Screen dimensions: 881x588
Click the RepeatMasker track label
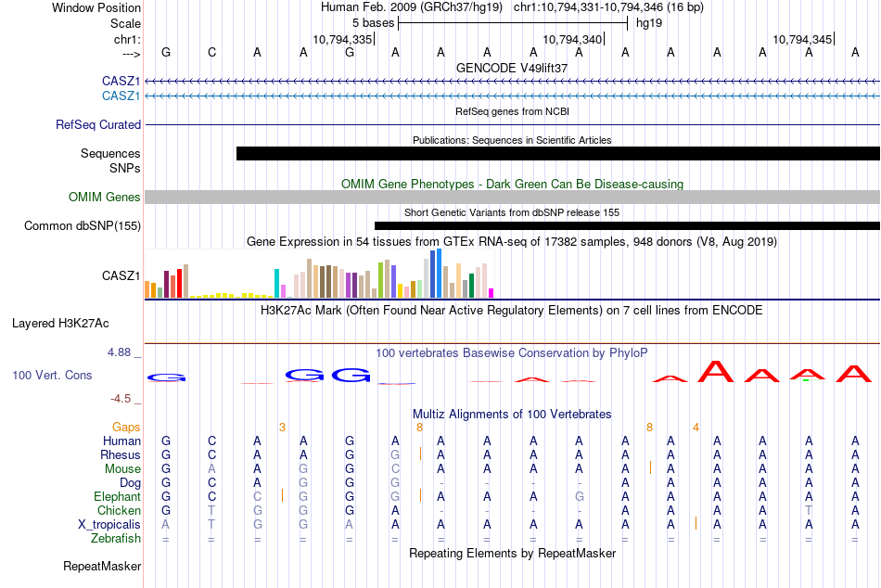click(x=102, y=566)
